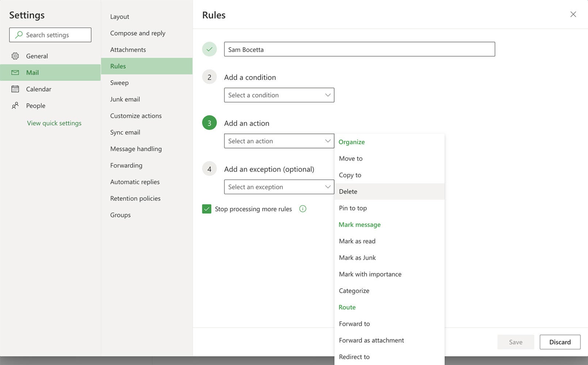Click the Save button
Viewport: 588px width, 365px height.
coord(516,342)
